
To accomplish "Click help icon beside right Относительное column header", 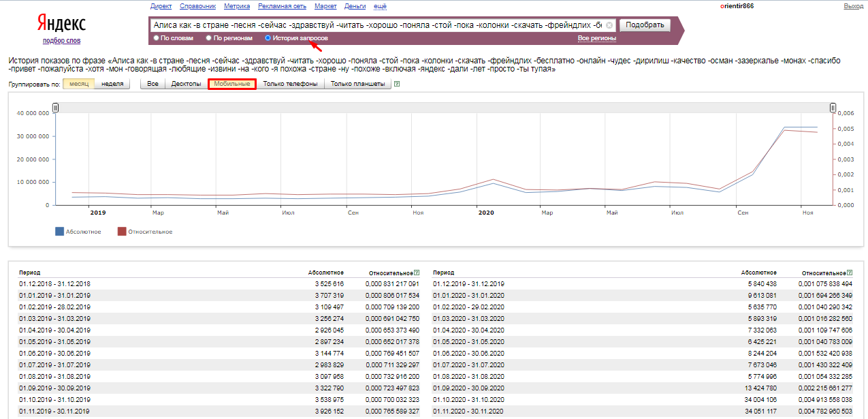I will pyautogui.click(x=849, y=273).
